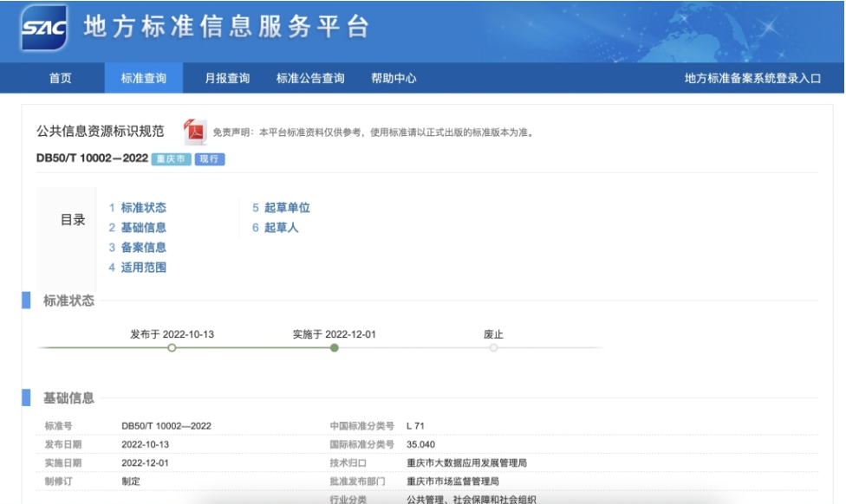
Task: Click the 实施日期 value 2022-12-01
Action: [145, 462]
